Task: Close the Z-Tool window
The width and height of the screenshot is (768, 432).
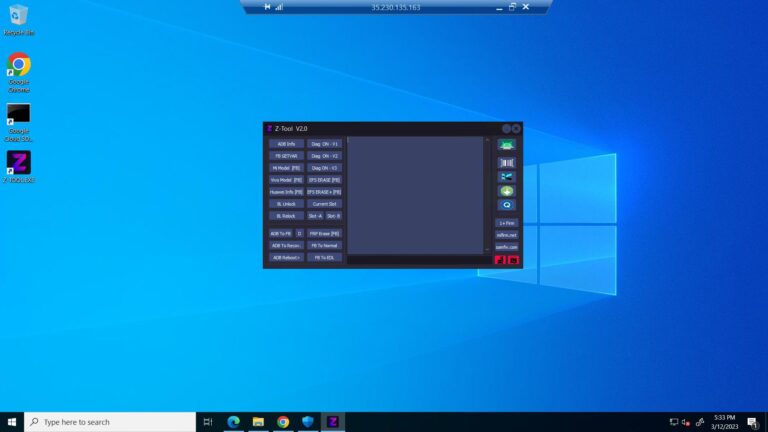Action: [516, 128]
